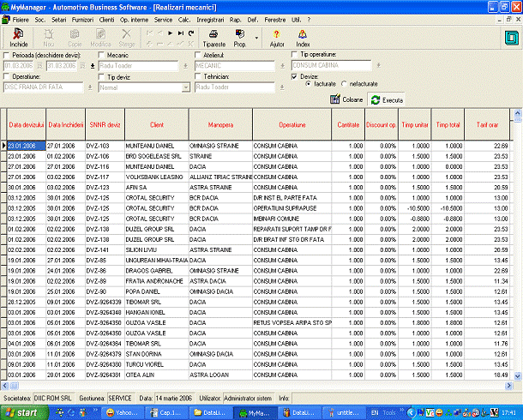Select the nefacturate radio button
523x420 pixels.
(345, 86)
